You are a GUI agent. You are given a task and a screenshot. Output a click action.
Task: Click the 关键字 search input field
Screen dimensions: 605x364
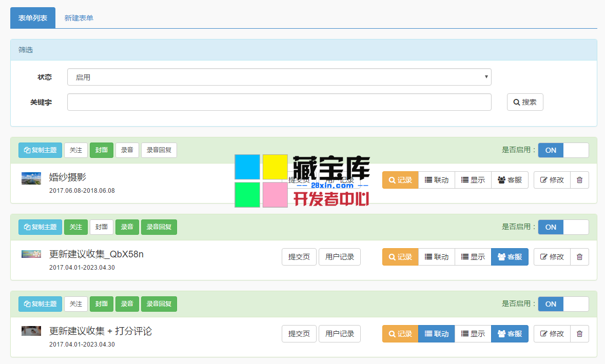[x=279, y=102]
